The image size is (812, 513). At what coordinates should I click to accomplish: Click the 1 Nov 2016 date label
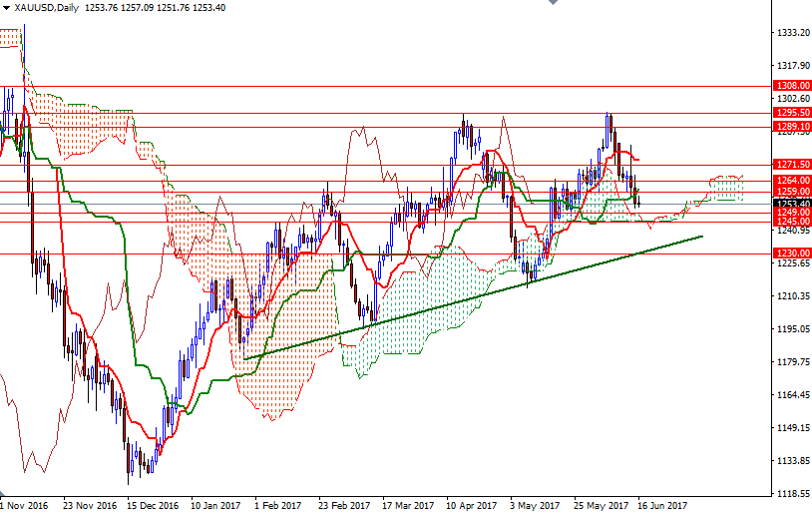point(24,505)
